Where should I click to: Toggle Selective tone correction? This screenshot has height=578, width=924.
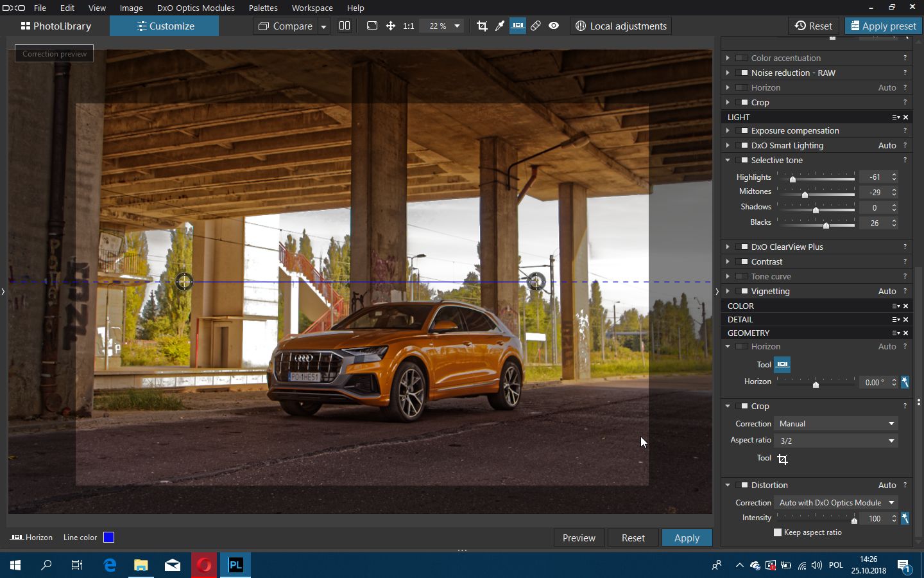pos(742,160)
